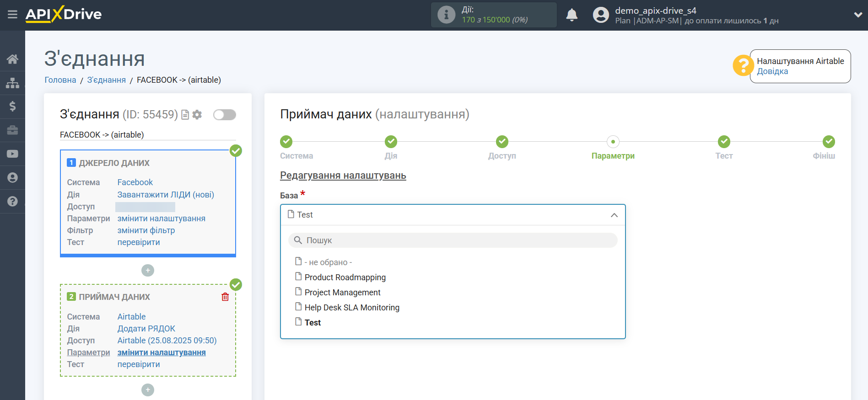Toggle the connection on/off switch
The height and width of the screenshot is (400, 868).
(224, 115)
